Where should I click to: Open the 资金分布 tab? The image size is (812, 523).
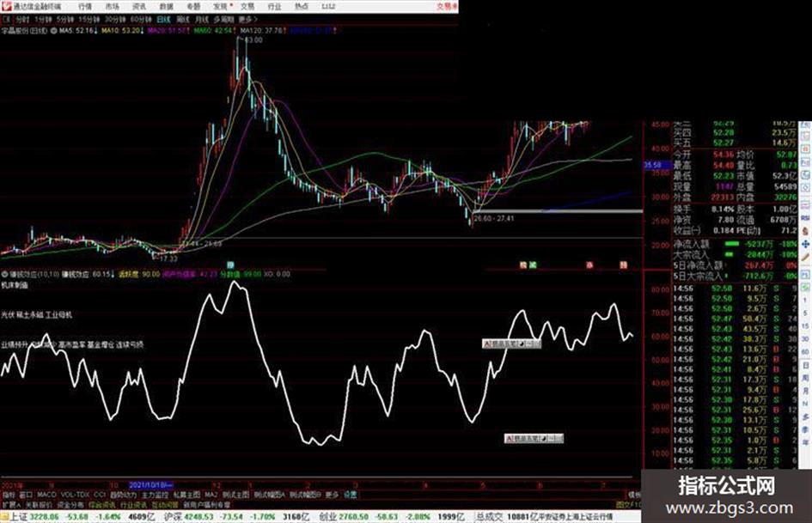(70, 504)
